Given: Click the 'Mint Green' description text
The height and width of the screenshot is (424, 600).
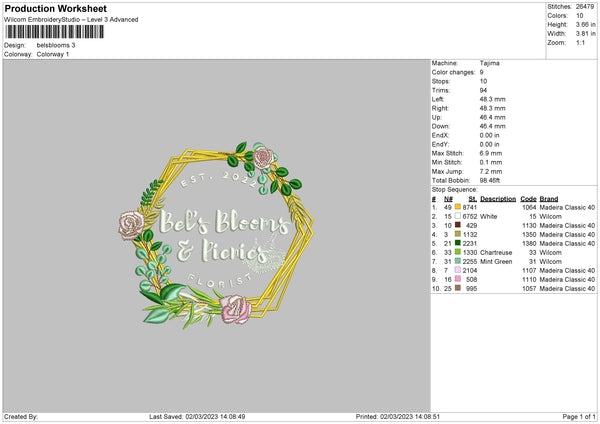Looking at the screenshot, I should coord(496,261).
